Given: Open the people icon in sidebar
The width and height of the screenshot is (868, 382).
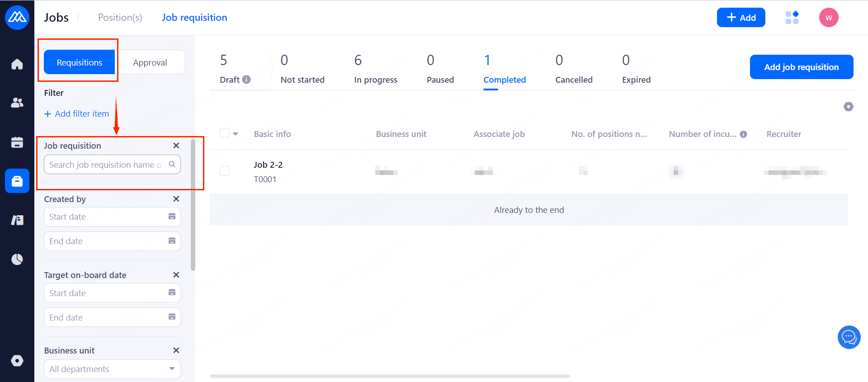Looking at the screenshot, I should coord(17,103).
